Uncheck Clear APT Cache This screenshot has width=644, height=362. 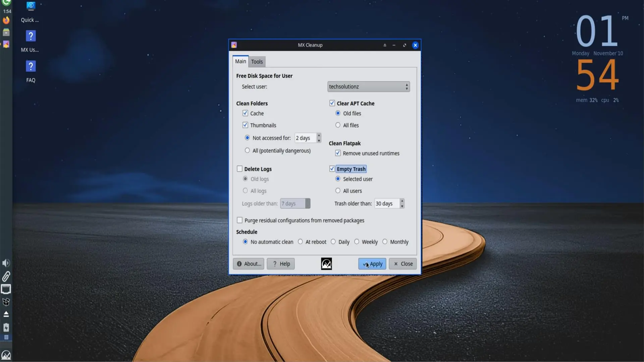click(332, 103)
